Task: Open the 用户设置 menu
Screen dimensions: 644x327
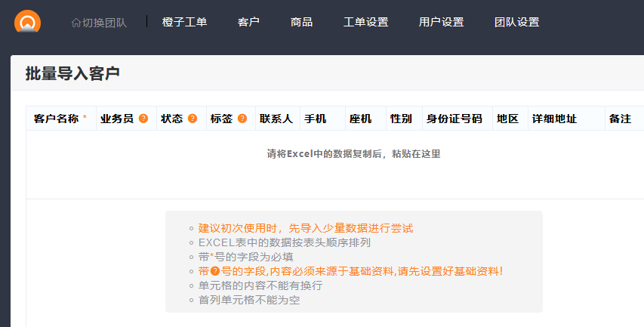Action: (441, 22)
